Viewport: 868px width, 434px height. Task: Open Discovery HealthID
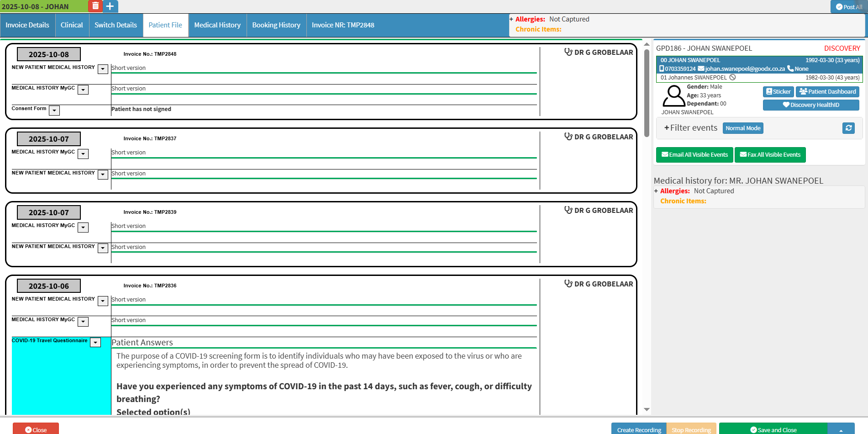(x=810, y=105)
